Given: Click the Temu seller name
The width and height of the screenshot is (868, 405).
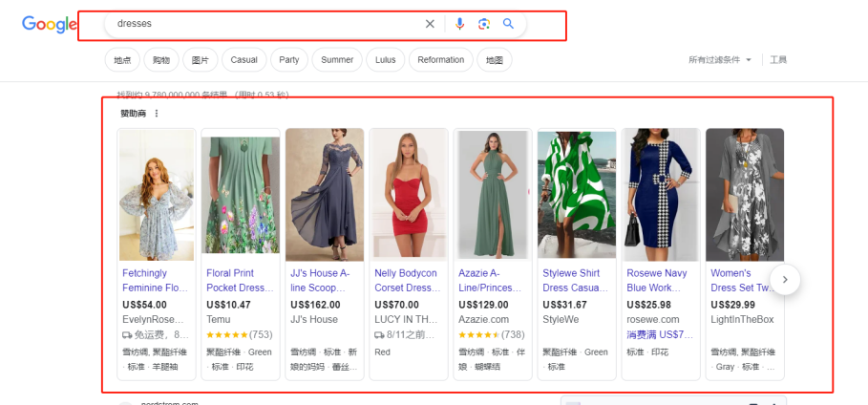Looking at the screenshot, I should (218, 320).
